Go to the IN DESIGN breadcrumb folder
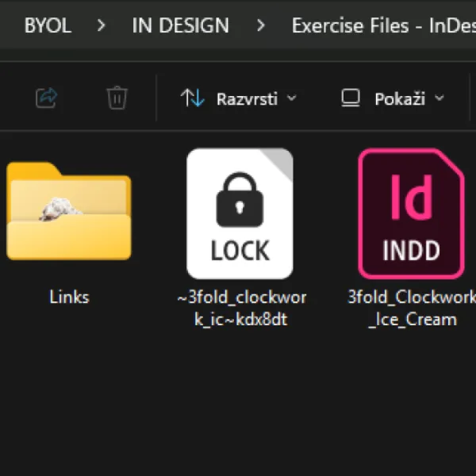This screenshot has width=476, height=476. coord(181,25)
